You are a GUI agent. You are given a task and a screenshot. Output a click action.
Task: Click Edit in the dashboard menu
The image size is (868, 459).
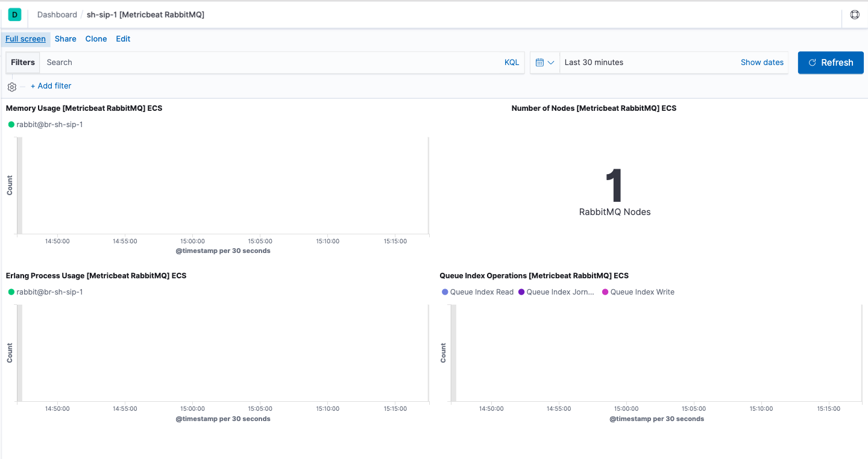coord(123,39)
